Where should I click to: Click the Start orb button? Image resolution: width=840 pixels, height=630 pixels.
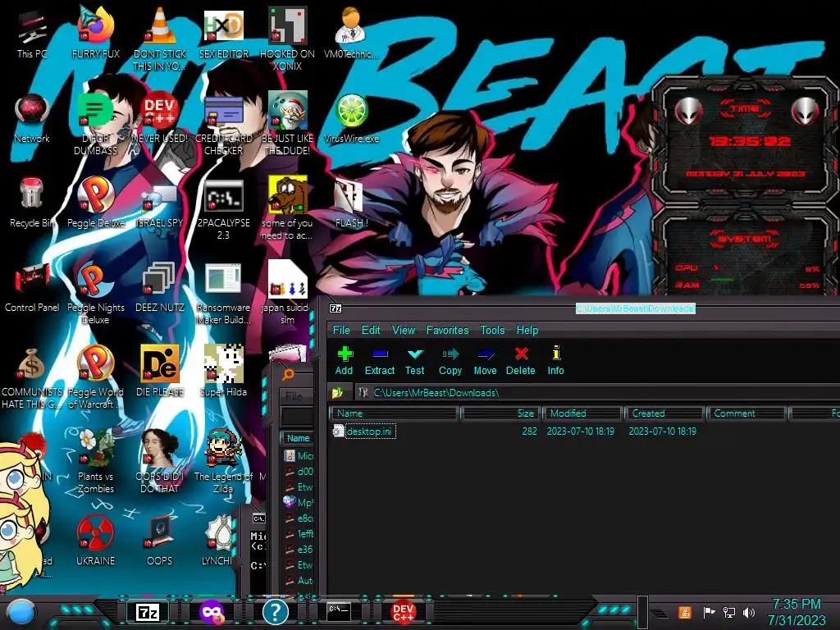pyautogui.click(x=21, y=612)
